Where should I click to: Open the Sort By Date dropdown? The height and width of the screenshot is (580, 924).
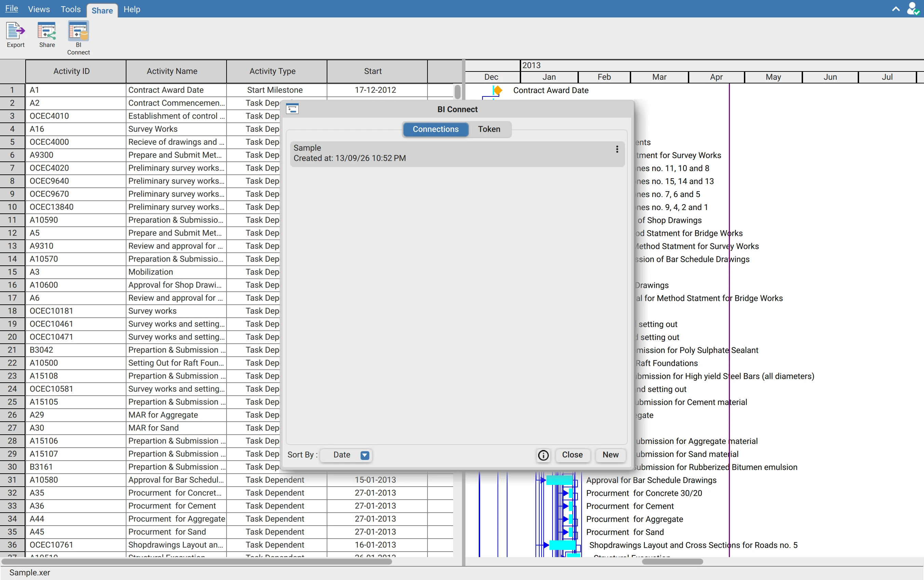click(x=346, y=455)
